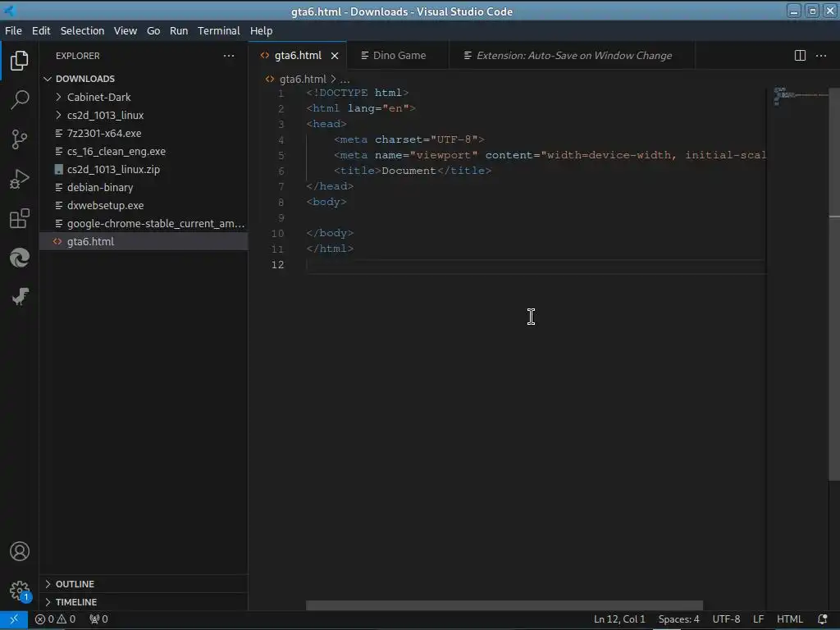Screen dimensions: 840x630
Task: Switch to Extension: Auto-Save on Window Change tab
Action: [572, 56]
